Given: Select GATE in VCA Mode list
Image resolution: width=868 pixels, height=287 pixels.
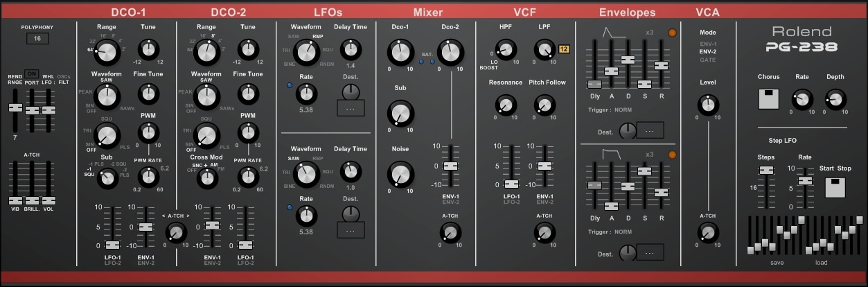Looking at the screenshot, I should click(708, 60).
